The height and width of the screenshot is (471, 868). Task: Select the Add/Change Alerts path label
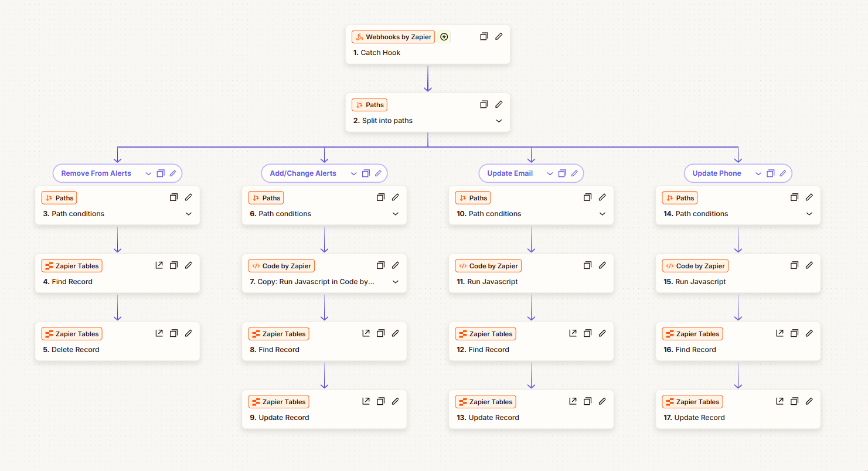coord(303,173)
